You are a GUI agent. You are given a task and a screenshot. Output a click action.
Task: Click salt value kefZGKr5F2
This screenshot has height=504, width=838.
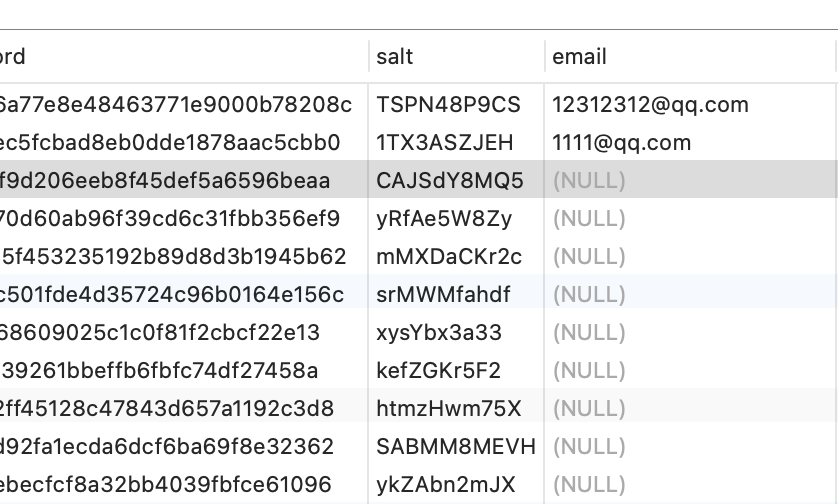(x=439, y=370)
